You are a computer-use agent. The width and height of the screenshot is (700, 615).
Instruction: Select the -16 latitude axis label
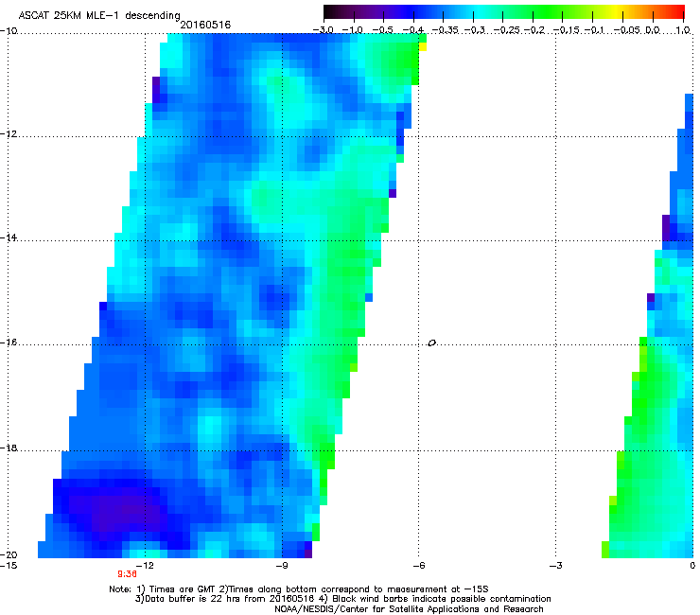9,343
